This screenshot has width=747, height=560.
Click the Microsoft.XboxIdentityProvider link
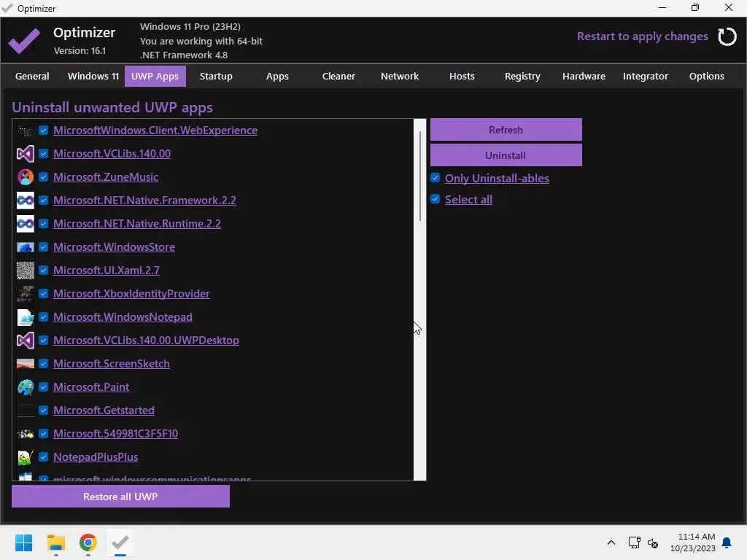click(x=131, y=294)
